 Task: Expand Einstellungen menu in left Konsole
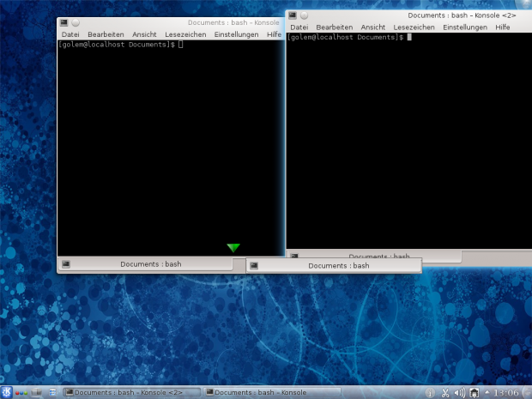(236, 34)
